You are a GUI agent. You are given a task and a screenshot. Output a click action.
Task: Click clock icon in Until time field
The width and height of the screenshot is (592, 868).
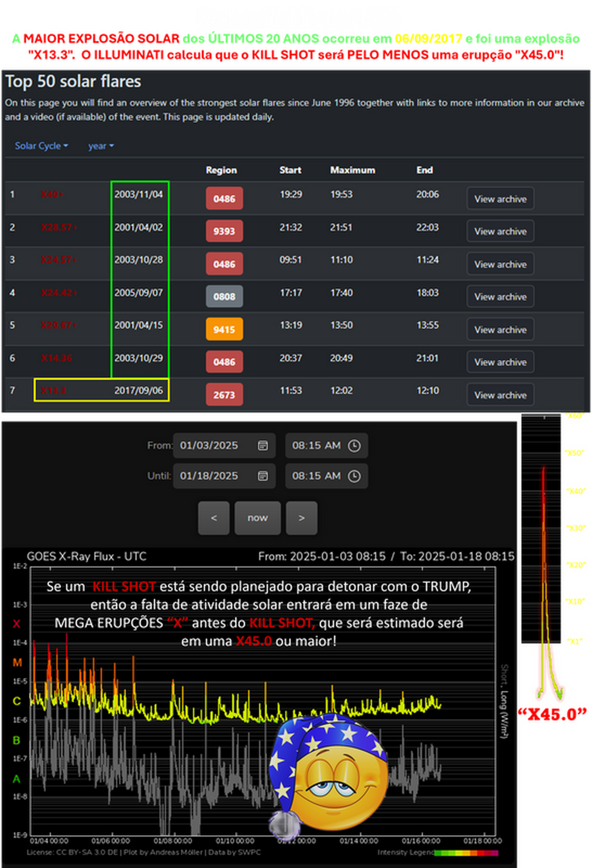(354, 476)
